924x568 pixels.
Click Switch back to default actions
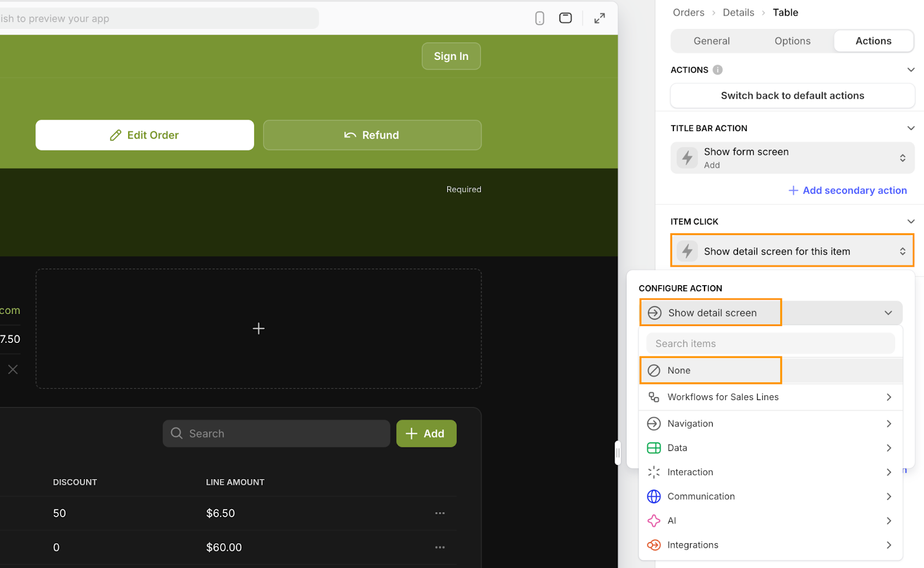pos(792,96)
